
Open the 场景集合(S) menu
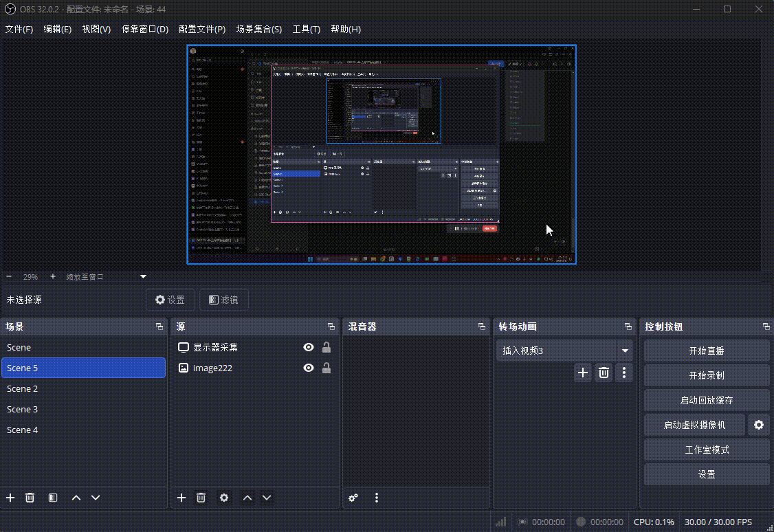click(259, 30)
